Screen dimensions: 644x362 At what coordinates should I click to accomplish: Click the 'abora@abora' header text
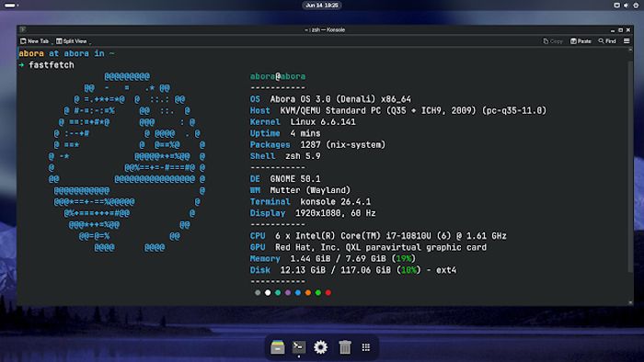click(x=278, y=76)
